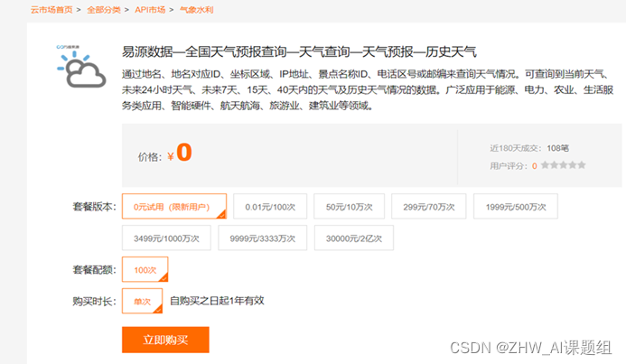
Task: Select the 30000元/2亿次 package
Action: click(x=354, y=238)
